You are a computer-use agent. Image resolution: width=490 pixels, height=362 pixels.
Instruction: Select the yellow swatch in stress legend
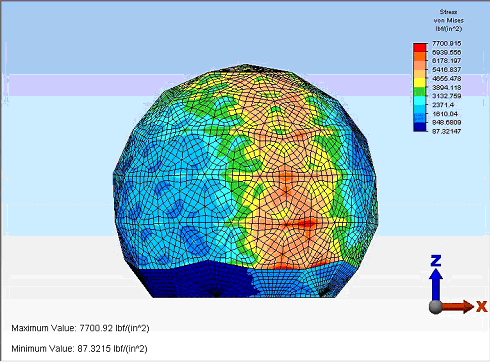tap(420, 82)
